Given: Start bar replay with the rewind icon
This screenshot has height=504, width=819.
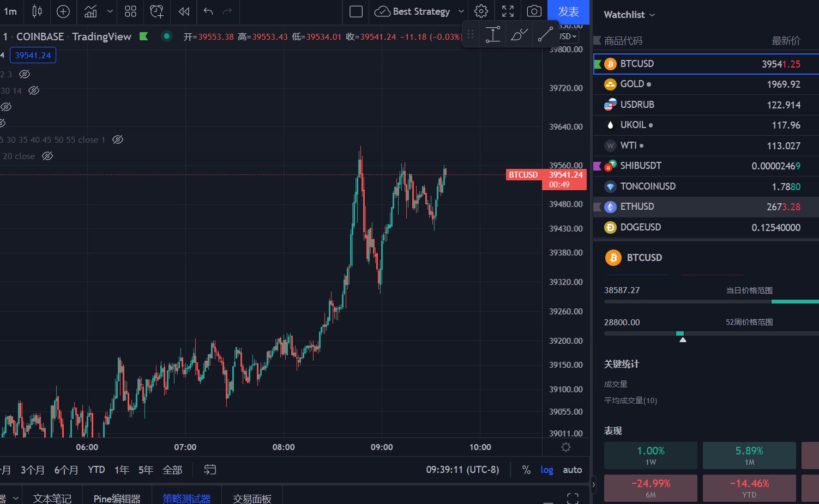Looking at the screenshot, I should [x=184, y=11].
